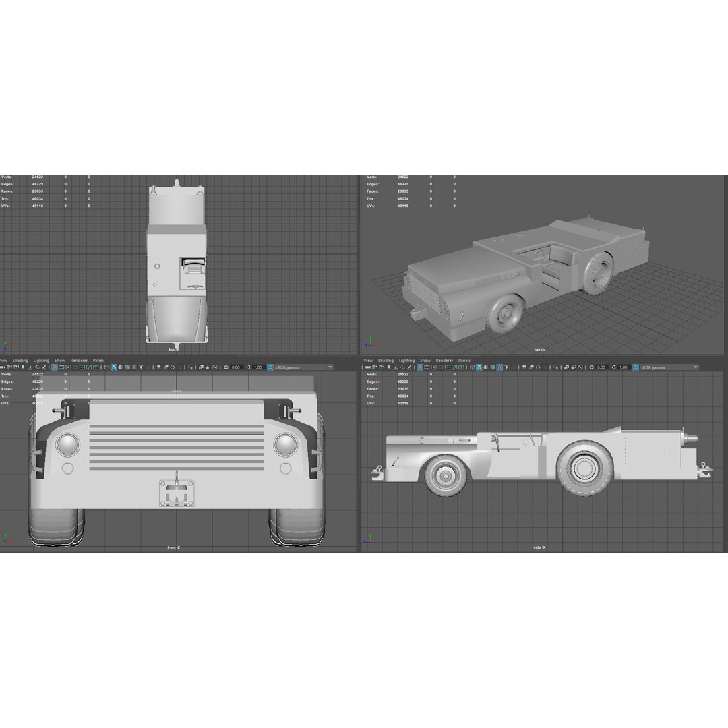The width and height of the screenshot is (728, 728).
Task: Toggle Textured display in front viewport toolbar
Action: (x=134, y=367)
